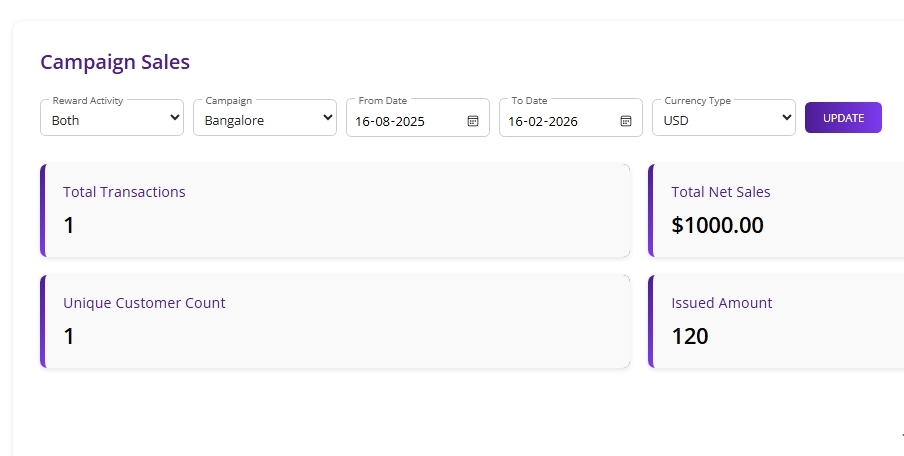Select the Total Net Sales card title
Viewport: 904px width, 456px height.
[x=720, y=192]
